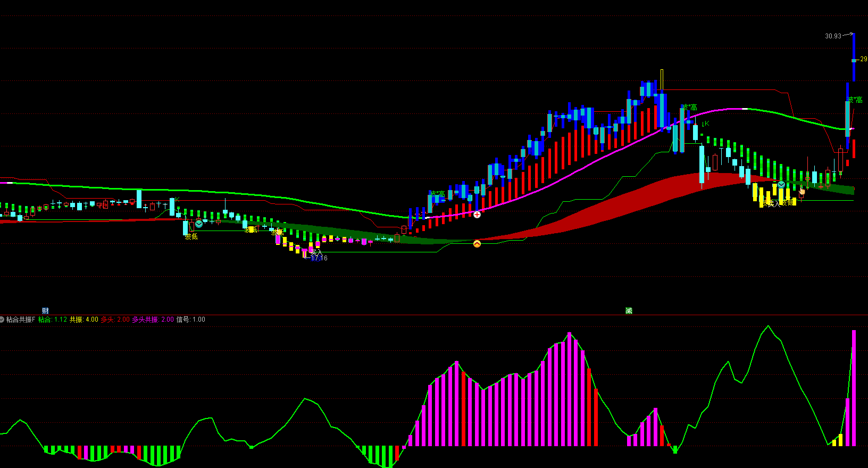The width and height of the screenshot is (868, 468).
Task: Click the teal down-chevron icon above the yellow candles
Action: click(x=781, y=185)
